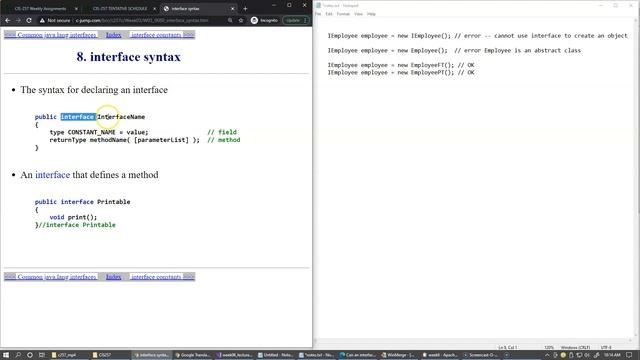640x360 pixels.
Task: Click 'void print();' code line
Action: pyautogui.click(x=73, y=218)
